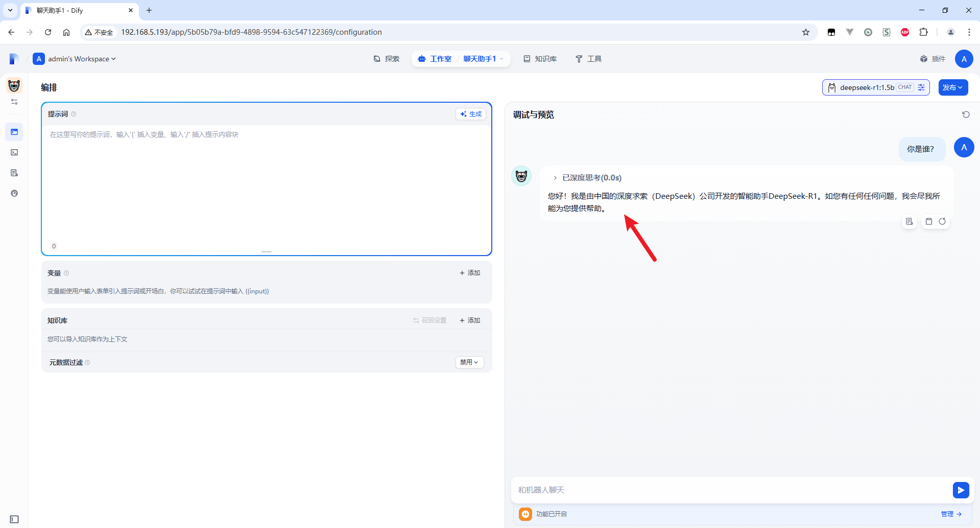The image size is (980, 528).
Task: Open the Adblock Plus extension icon
Action: tap(905, 32)
